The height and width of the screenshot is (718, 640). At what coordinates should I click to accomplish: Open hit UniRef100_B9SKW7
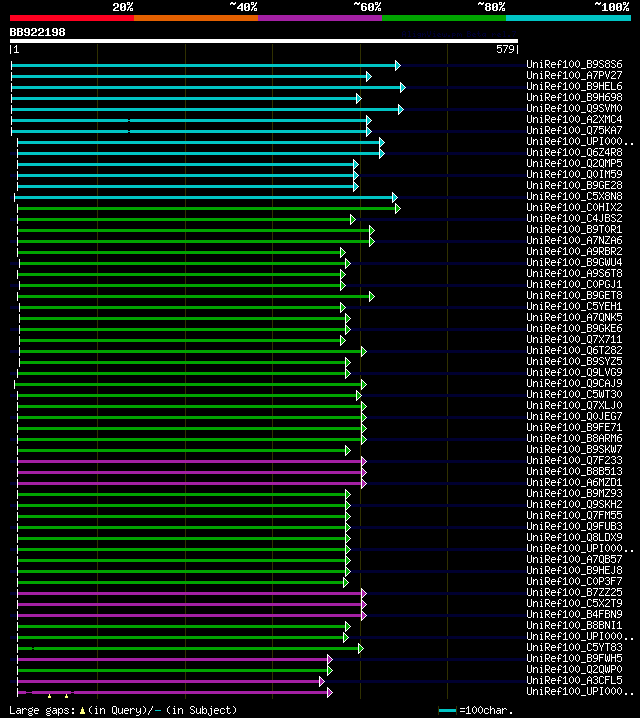(x=574, y=449)
